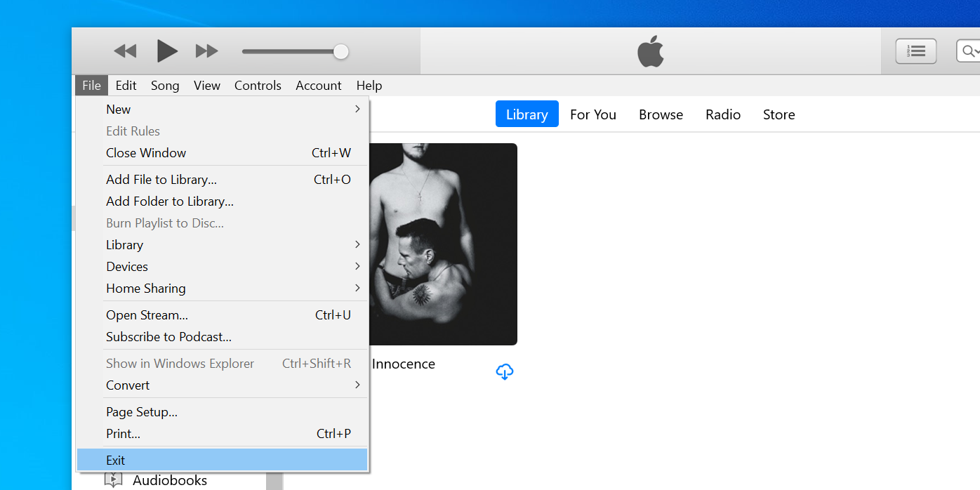Click the search magnifier icon

[969, 51]
